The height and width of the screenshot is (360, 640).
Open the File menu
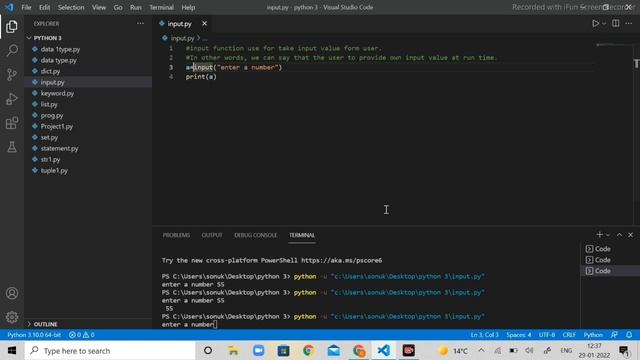(26, 7)
